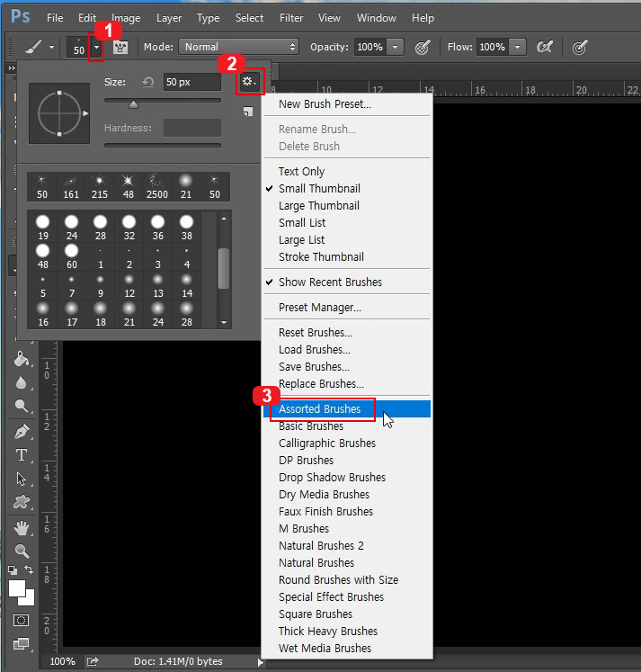Select recent brush labeled 161

[71, 186]
